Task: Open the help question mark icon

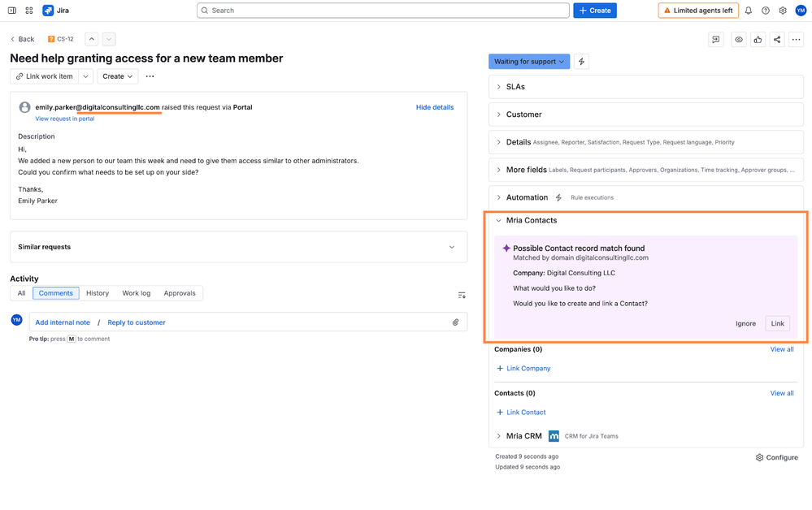Action: 766,11
